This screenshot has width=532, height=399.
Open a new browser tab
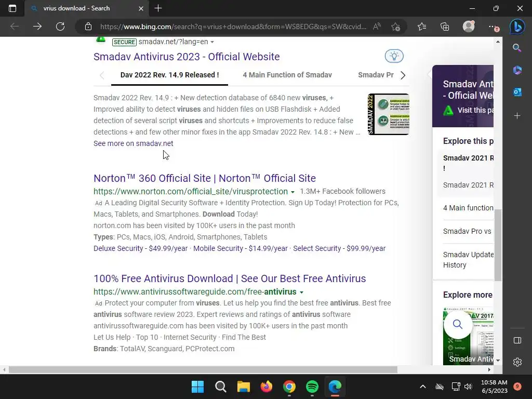pyautogui.click(x=158, y=8)
